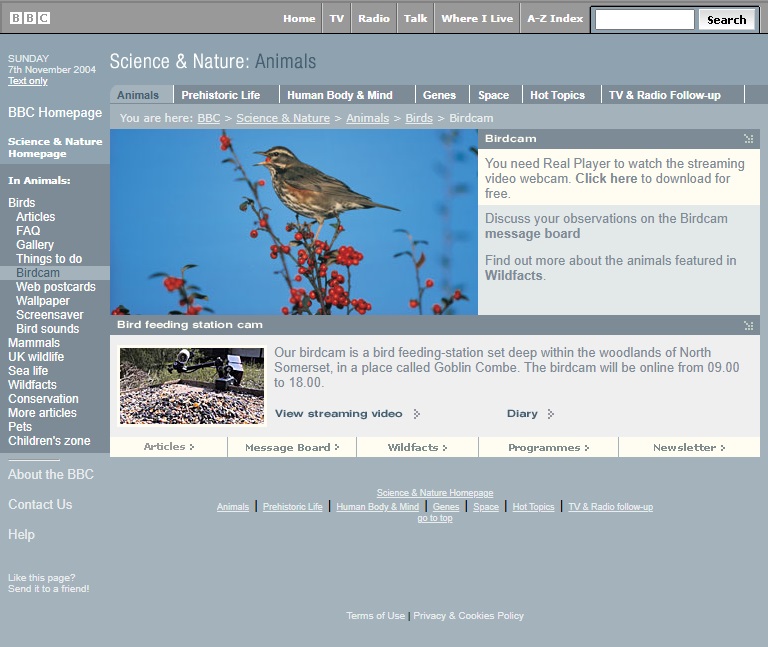The width and height of the screenshot is (768, 647).
Task: Open Newsletter link in bottom bar
Action: [x=688, y=448]
